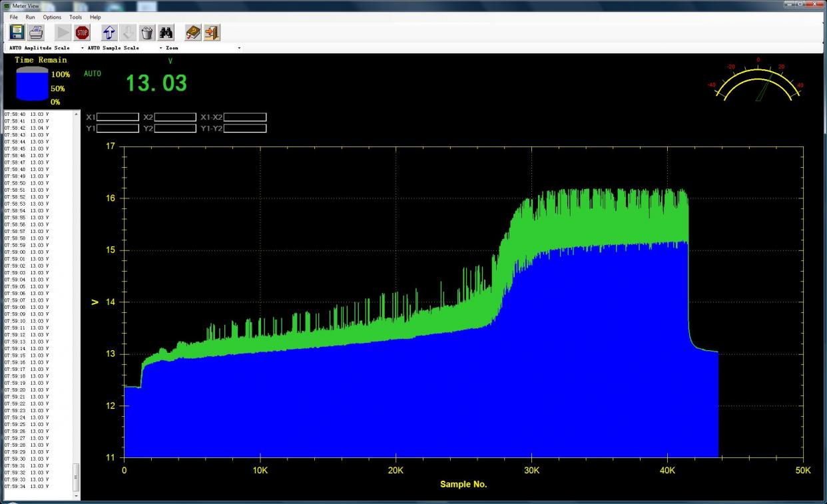
Task: Click the log list scrollbar up arrow
Action: coord(76,114)
